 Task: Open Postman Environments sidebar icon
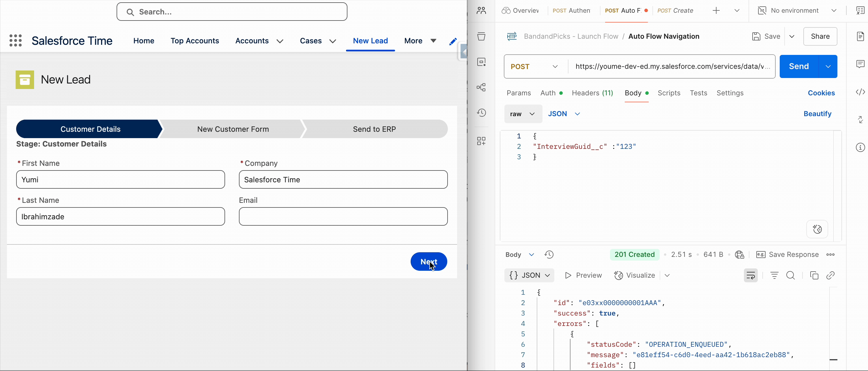click(x=481, y=62)
